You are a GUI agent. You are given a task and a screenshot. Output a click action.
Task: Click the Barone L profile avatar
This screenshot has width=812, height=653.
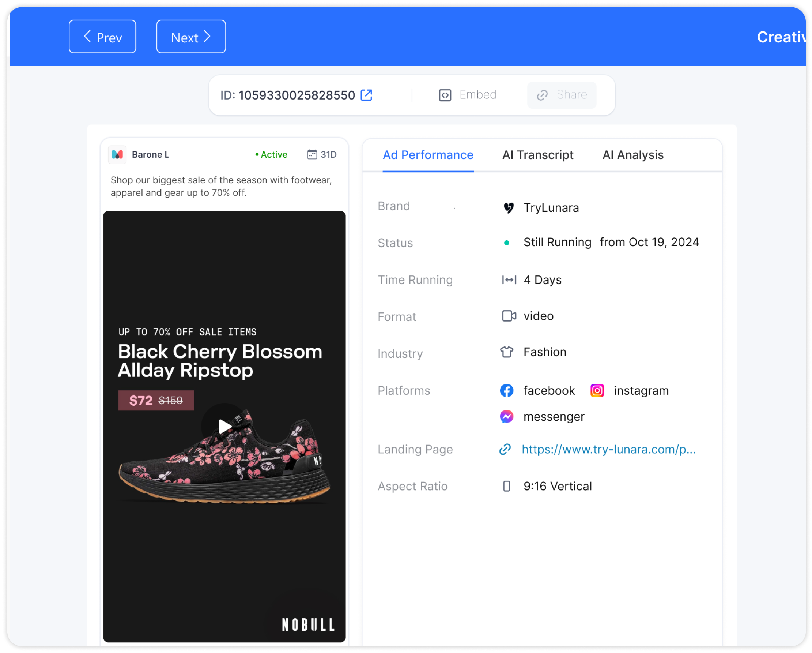(117, 154)
